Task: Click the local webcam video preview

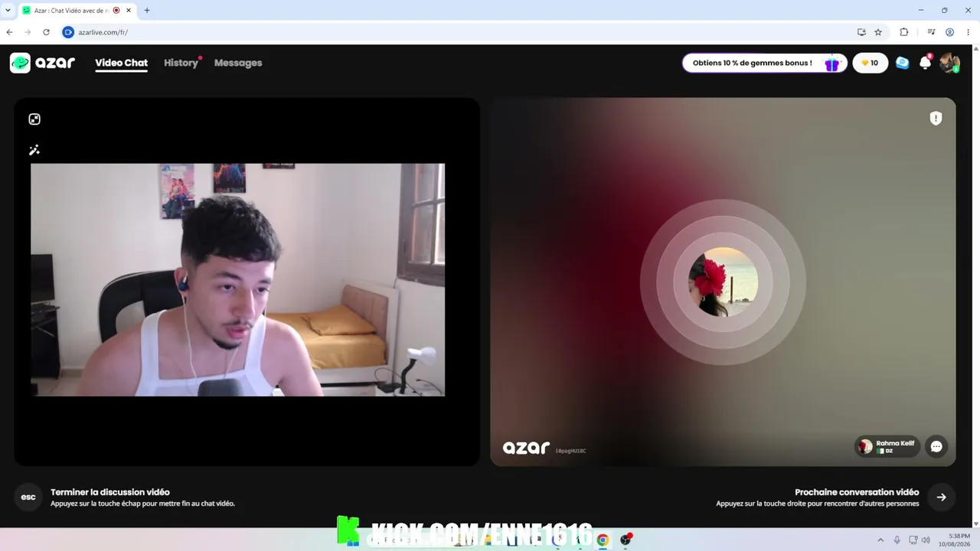Action: pos(237,279)
